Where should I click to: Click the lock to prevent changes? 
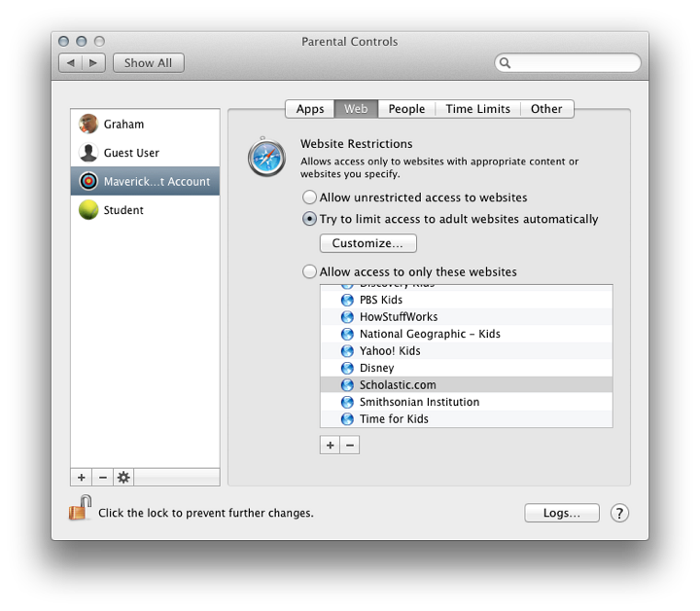point(80,508)
